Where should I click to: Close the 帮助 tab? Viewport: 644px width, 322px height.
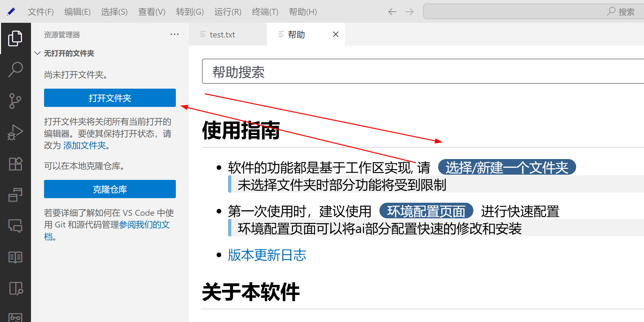tap(336, 35)
